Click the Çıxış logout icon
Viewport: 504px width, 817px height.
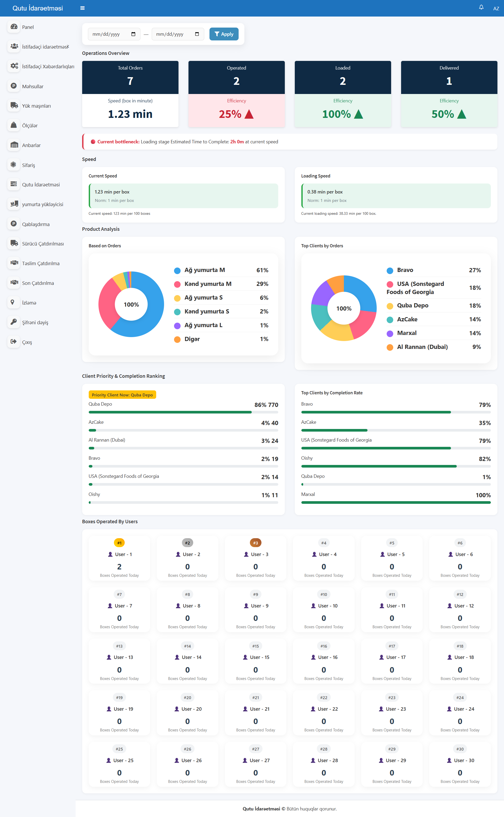pyautogui.click(x=14, y=341)
